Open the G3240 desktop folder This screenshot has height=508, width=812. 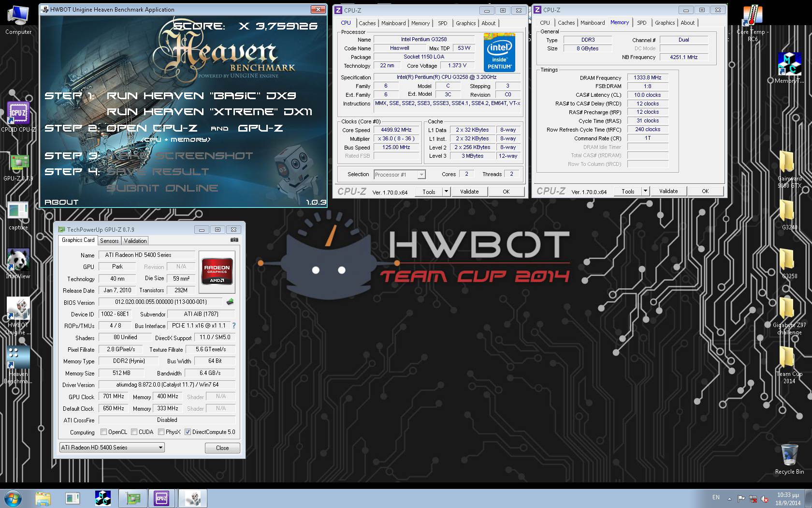coord(789,214)
